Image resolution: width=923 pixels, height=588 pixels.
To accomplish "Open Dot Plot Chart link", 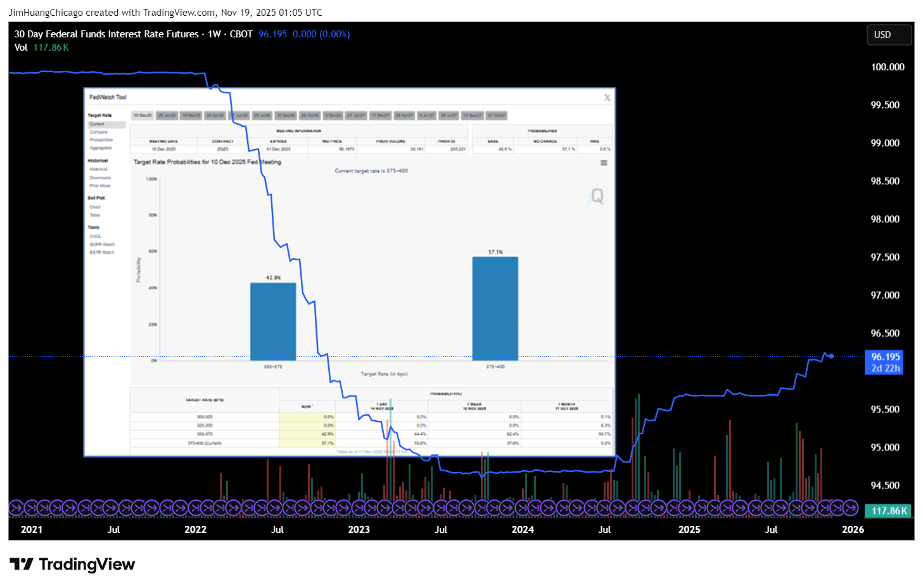I will pos(95,207).
